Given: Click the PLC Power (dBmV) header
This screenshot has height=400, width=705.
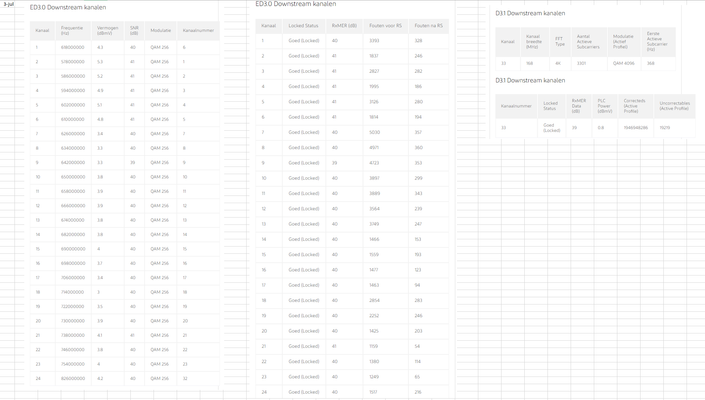Looking at the screenshot, I should 604,106.
